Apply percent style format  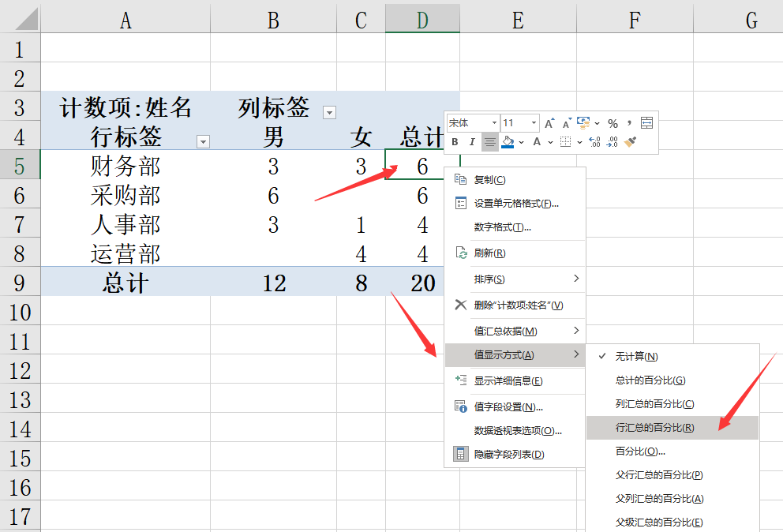613,123
